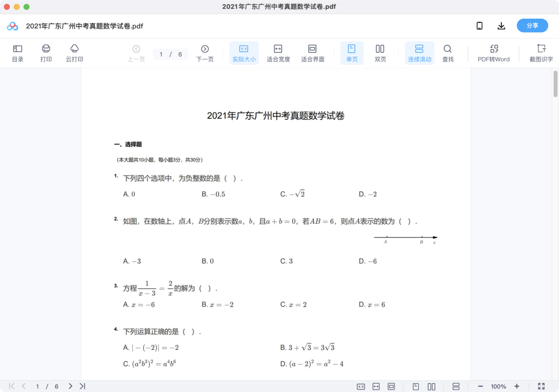This screenshot has width=559, height=392.
Task: Open the mobile device icon in header
Action: 479,26
